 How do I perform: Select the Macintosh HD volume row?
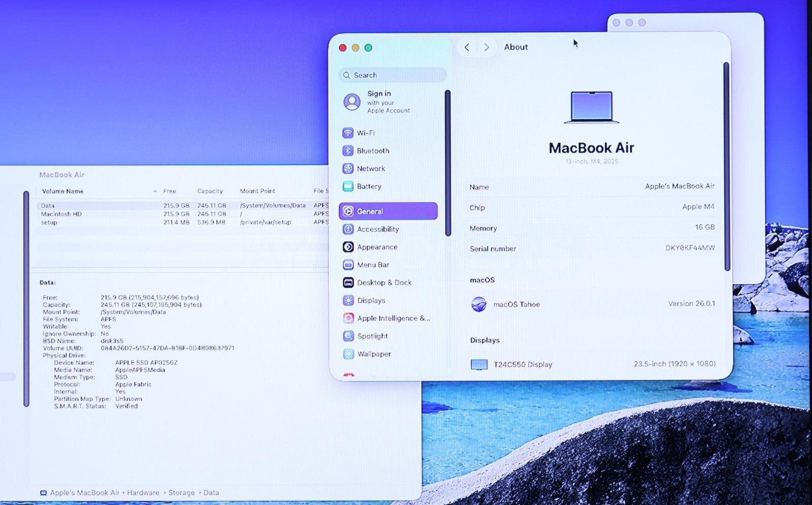pyautogui.click(x=61, y=214)
